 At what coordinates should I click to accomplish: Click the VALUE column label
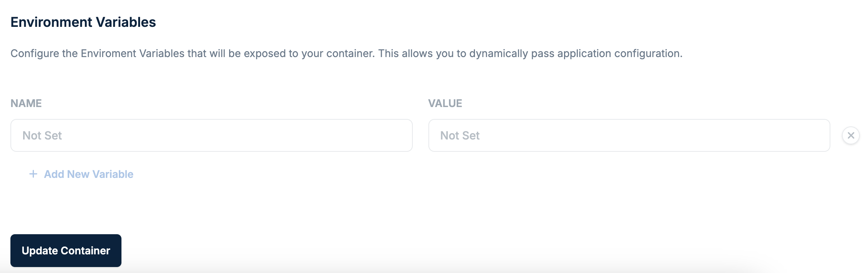click(445, 103)
